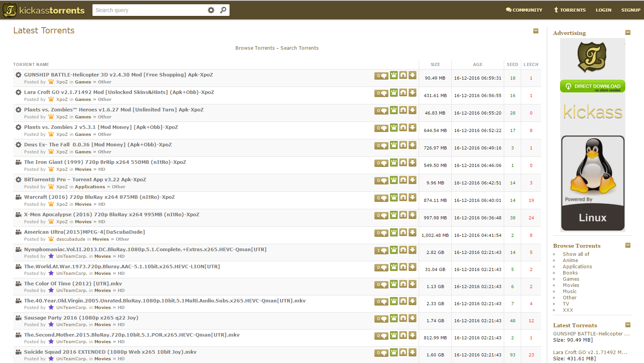This screenshot has height=363, width=644.
Task: Click the star icon next to UniTeamCorp
Action: click(51, 256)
